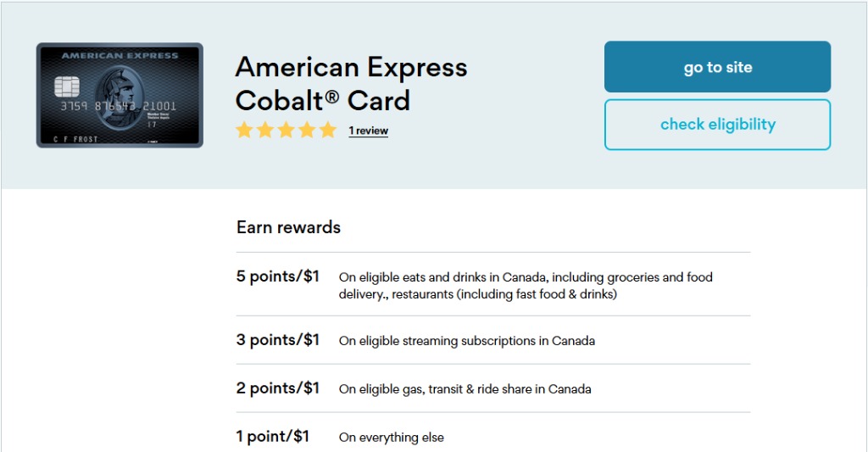Click the third yellow rating star
The height and width of the screenshot is (452, 868).
287,131
